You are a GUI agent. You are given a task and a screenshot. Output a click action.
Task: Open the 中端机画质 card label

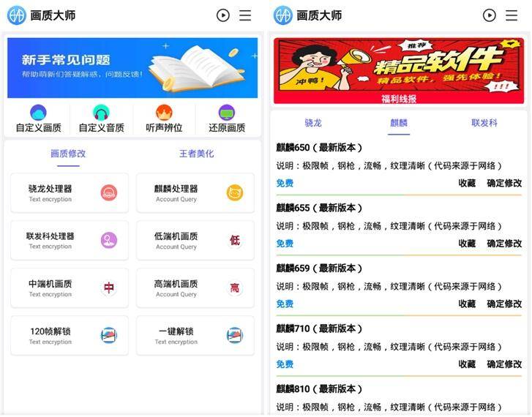(x=50, y=284)
